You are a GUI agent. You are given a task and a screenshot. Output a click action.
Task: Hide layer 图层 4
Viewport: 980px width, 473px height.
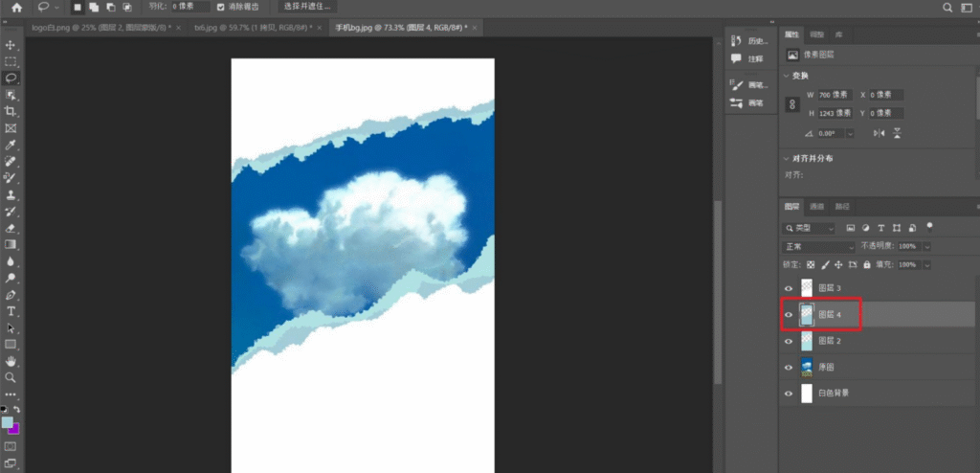click(789, 315)
